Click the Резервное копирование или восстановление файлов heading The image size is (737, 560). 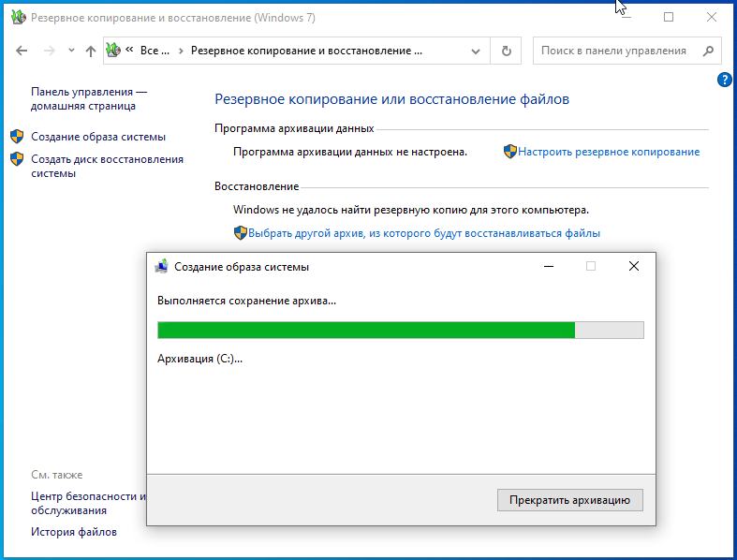coord(391,99)
